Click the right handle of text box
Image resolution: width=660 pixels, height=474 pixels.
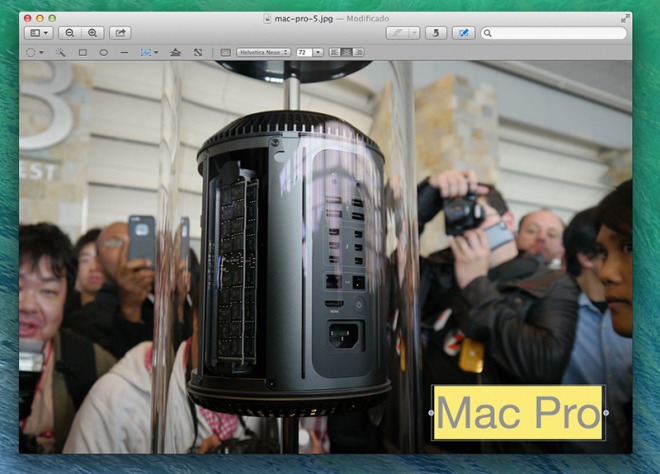coord(606,413)
